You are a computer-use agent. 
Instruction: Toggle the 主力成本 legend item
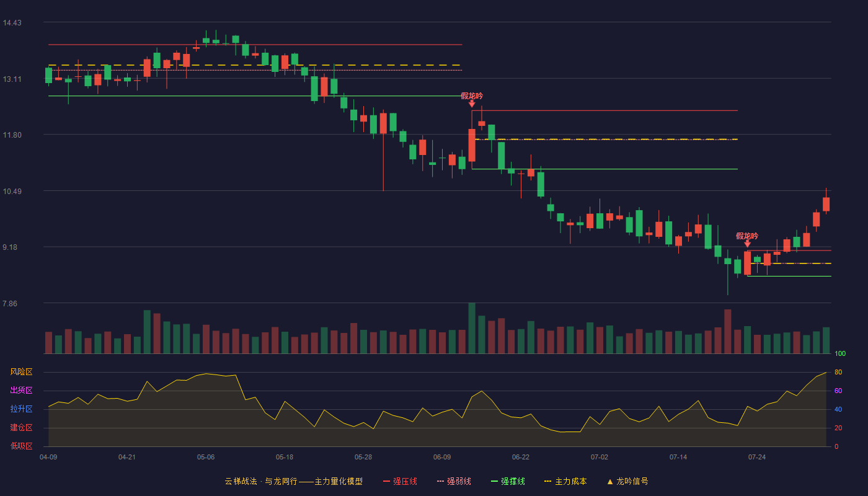coord(565,481)
